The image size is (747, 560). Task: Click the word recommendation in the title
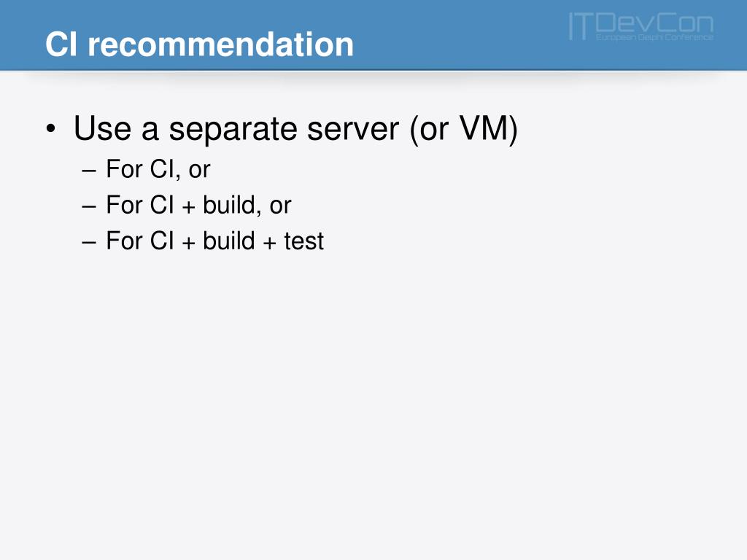coord(220,44)
